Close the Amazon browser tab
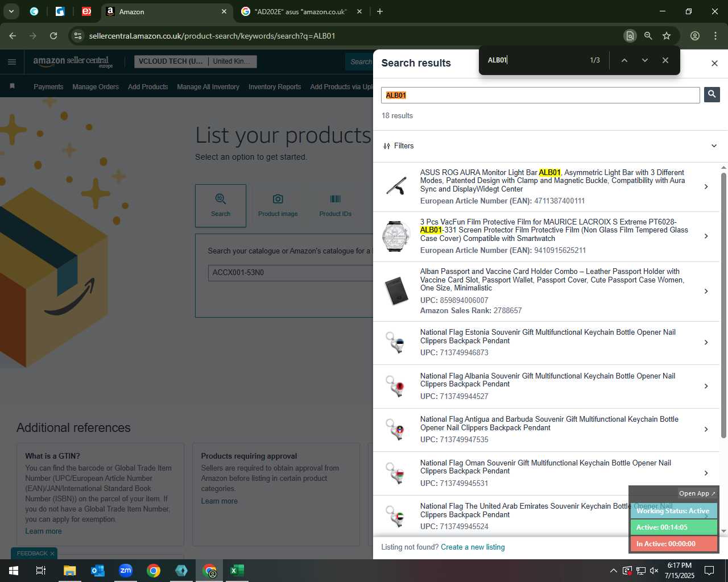 click(x=224, y=11)
